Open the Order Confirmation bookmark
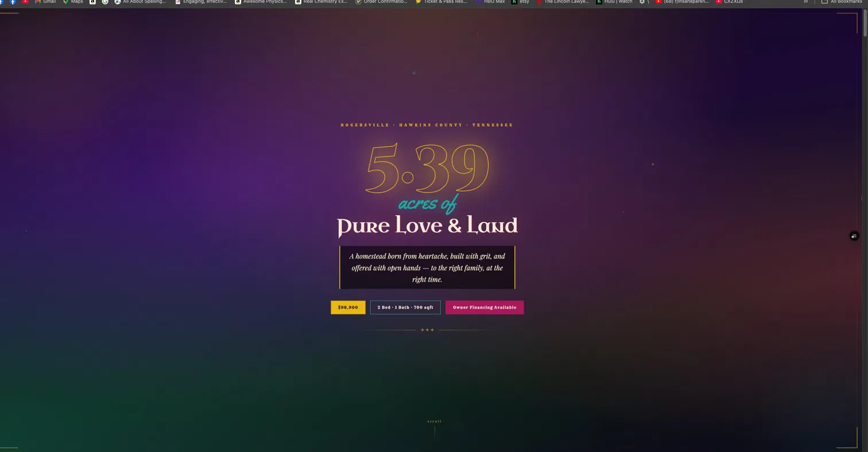The height and width of the screenshot is (452, 868). point(381,2)
